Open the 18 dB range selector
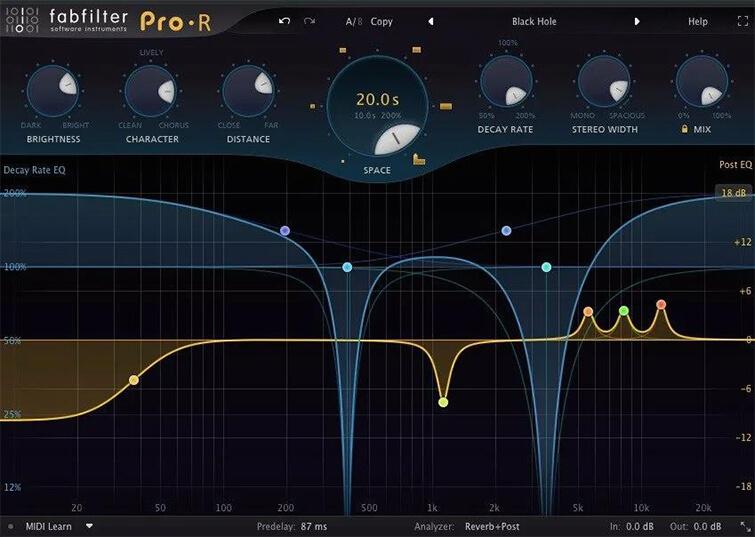Viewport: 755px width, 537px height. click(733, 193)
